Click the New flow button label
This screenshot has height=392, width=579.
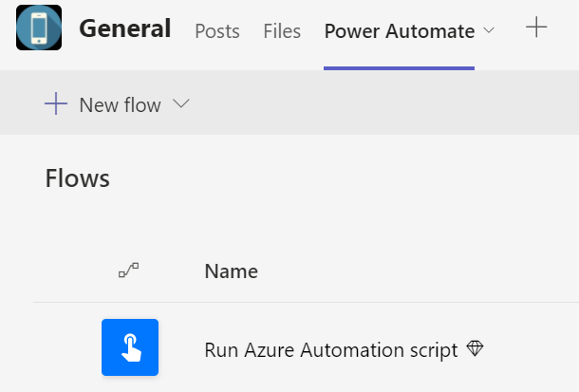coord(120,104)
